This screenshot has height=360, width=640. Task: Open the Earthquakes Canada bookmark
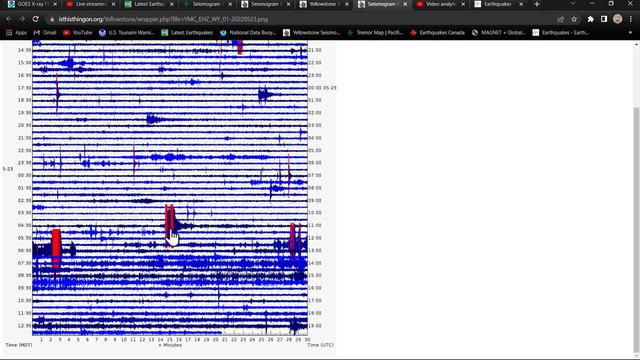437,32
